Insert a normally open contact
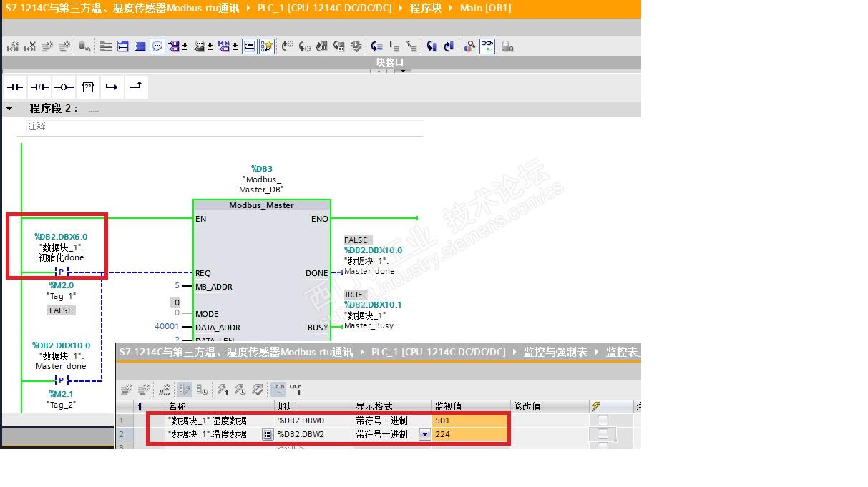This screenshot has height=487, width=868. (15, 87)
